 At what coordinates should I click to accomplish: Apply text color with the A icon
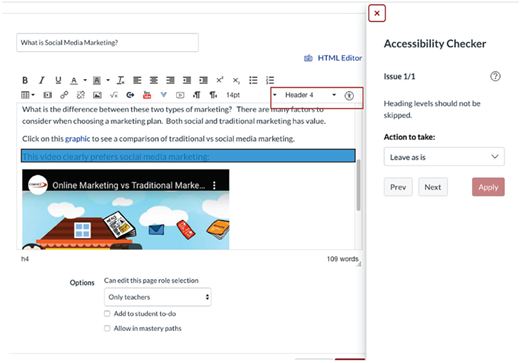74,80
